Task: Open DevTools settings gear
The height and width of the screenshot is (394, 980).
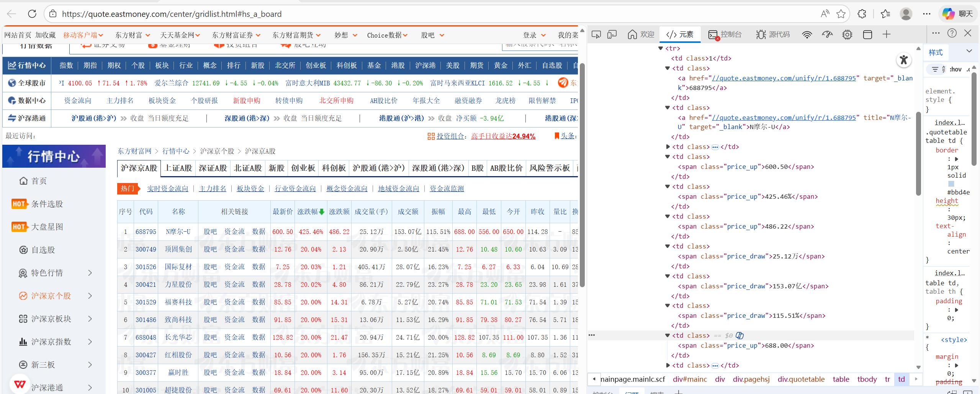Action: tap(847, 34)
